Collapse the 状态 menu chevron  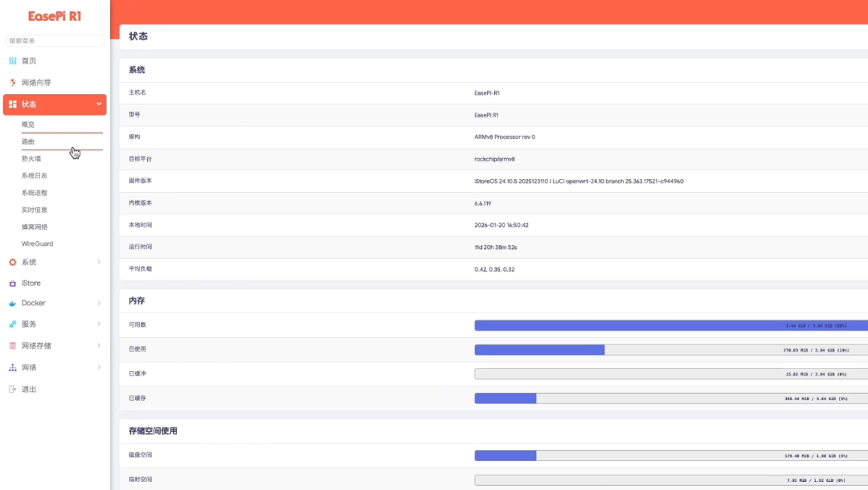pos(99,104)
